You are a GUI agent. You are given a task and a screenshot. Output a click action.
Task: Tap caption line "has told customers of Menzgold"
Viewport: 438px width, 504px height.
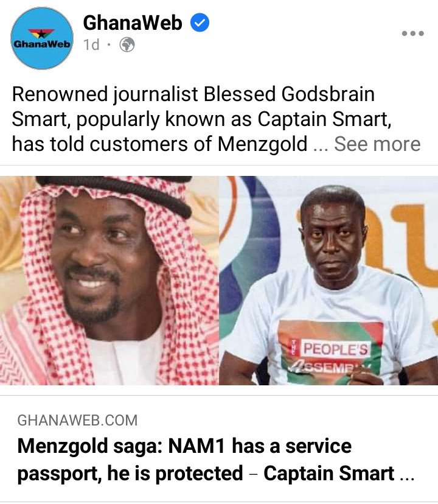tap(159, 144)
